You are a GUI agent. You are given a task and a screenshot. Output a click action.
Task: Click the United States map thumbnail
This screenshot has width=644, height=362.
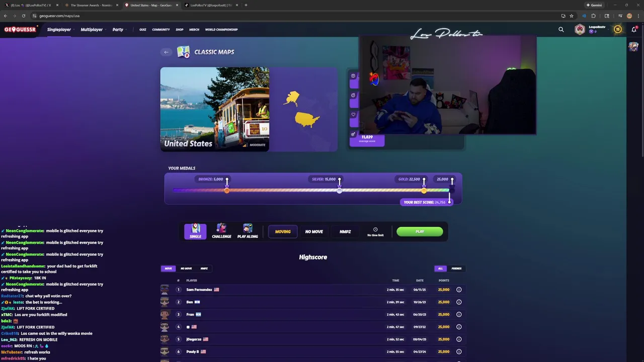[215, 109]
